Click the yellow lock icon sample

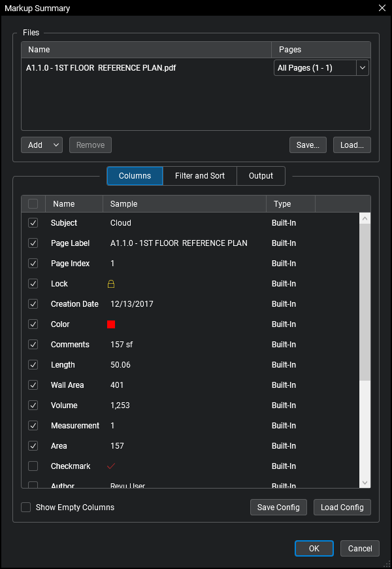pos(111,284)
